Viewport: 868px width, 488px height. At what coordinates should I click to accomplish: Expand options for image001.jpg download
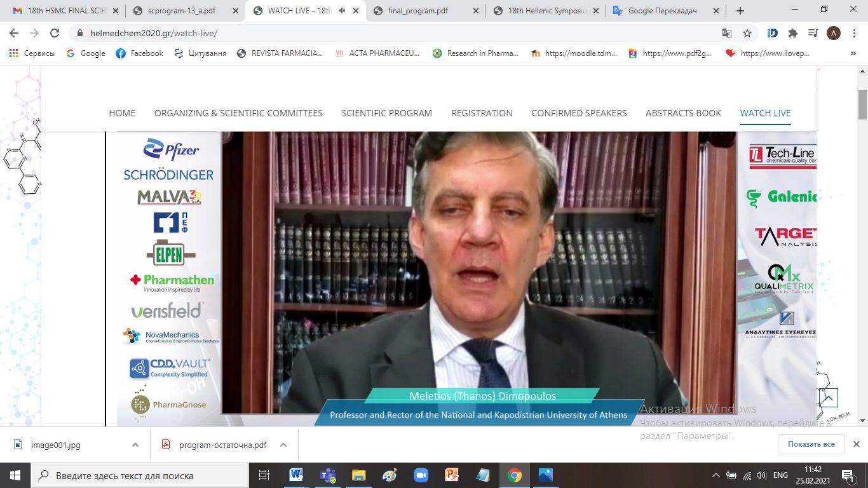coord(135,445)
